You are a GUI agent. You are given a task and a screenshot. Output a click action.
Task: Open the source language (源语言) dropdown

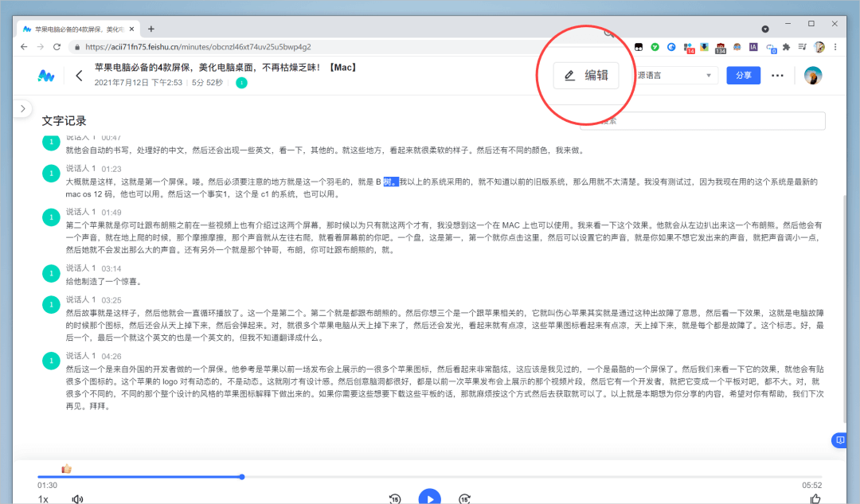coord(675,75)
